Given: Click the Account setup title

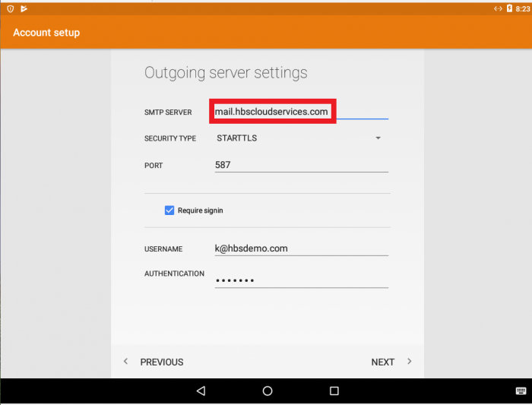Looking at the screenshot, I should (x=46, y=33).
